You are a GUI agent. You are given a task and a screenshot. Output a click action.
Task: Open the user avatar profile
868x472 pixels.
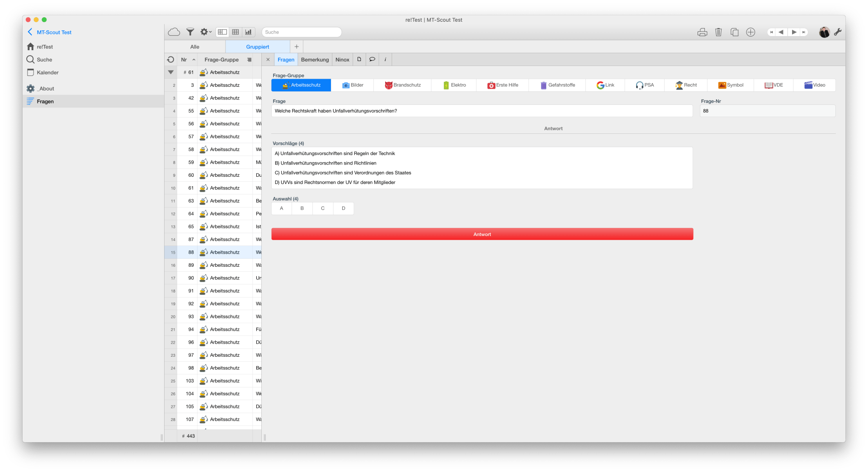[x=824, y=32]
